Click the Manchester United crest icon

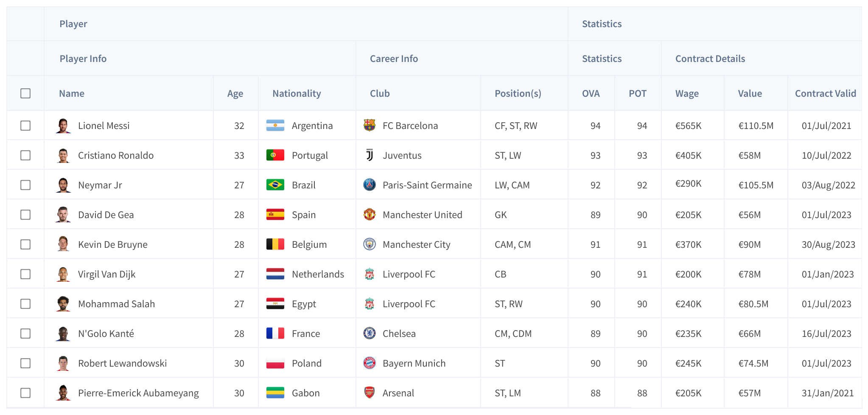point(370,214)
